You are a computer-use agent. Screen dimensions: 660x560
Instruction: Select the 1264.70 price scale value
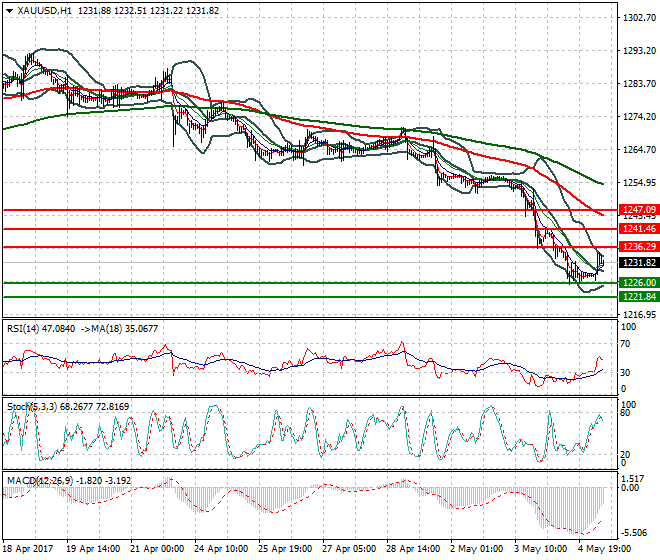[x=639, y=150]
